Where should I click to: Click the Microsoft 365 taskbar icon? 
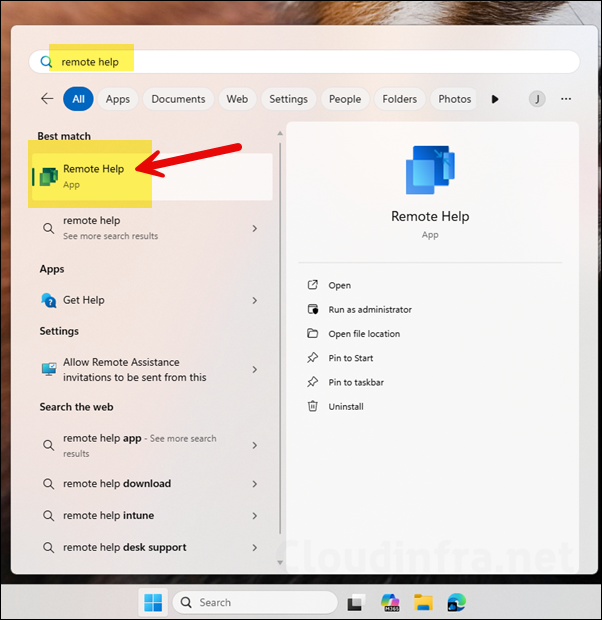(390, 603)
